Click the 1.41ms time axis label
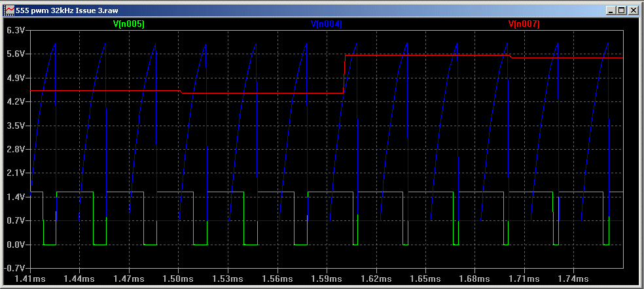This screenshot has height=289, width=644. [x=31, y=279]
